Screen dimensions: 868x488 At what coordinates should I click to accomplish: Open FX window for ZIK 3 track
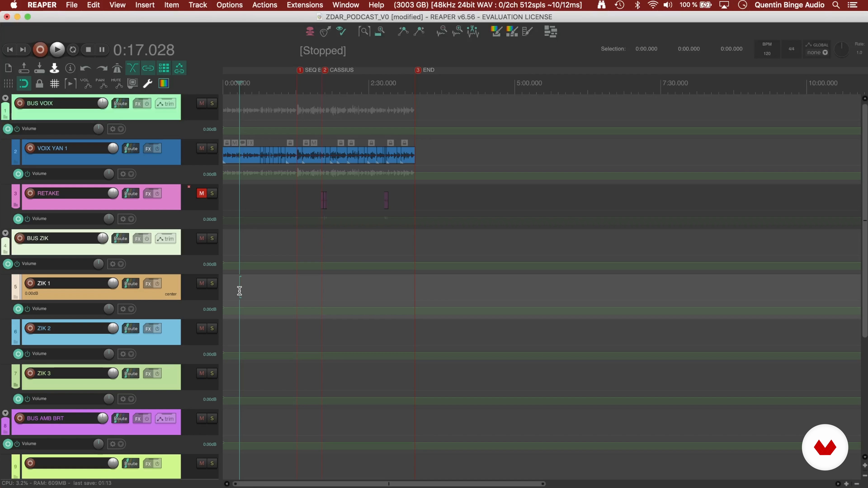point(148,373)
